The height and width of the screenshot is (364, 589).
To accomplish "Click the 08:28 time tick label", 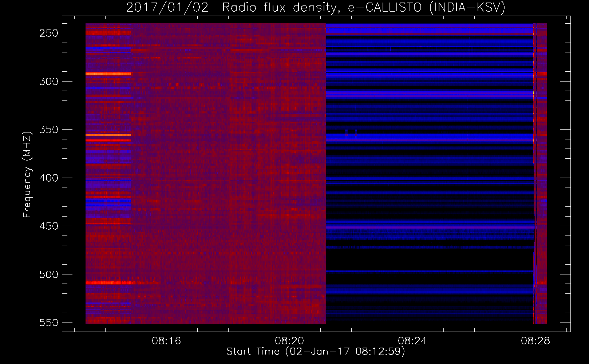I will click(535, 341).
